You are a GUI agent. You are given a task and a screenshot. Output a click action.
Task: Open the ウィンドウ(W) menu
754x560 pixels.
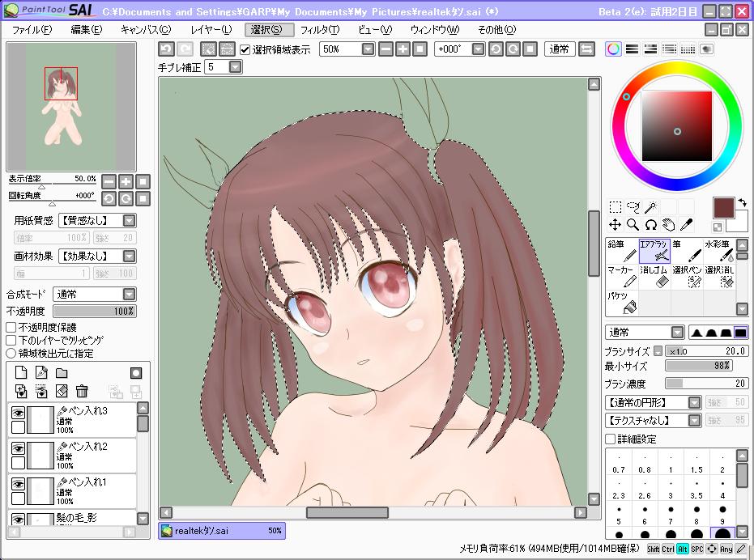coord(435,30)
